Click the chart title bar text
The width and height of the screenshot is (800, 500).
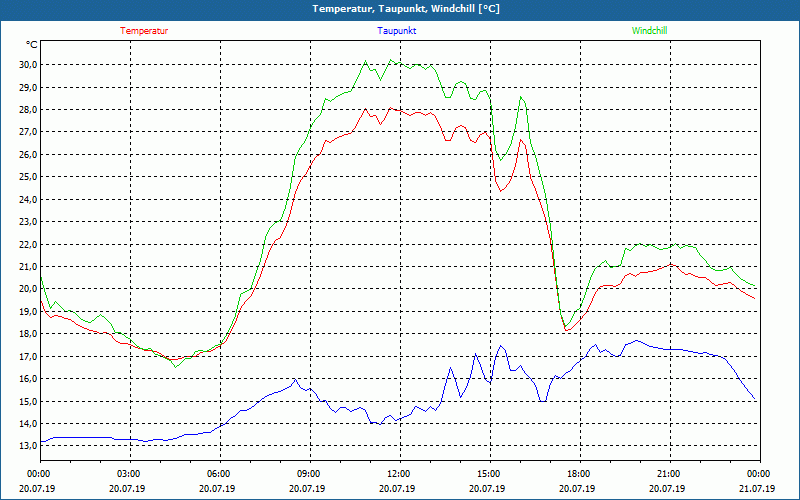tap(400, 9)
